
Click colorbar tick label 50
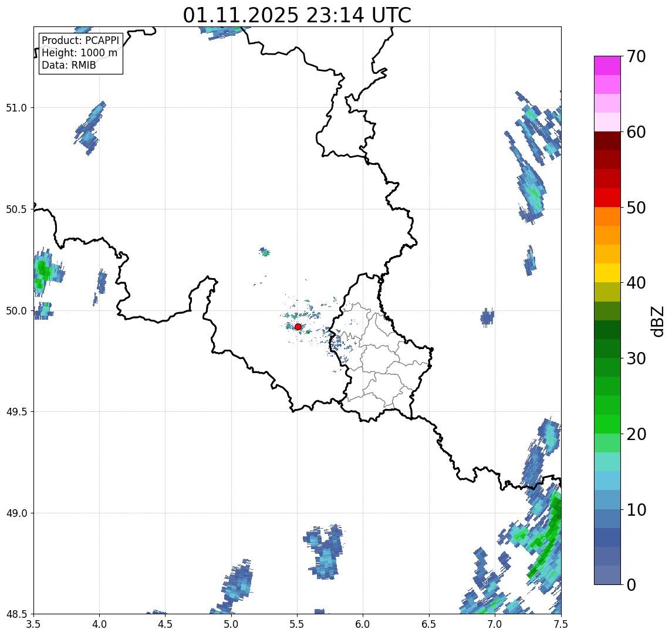pyautogui.click(x=636, y=208)
